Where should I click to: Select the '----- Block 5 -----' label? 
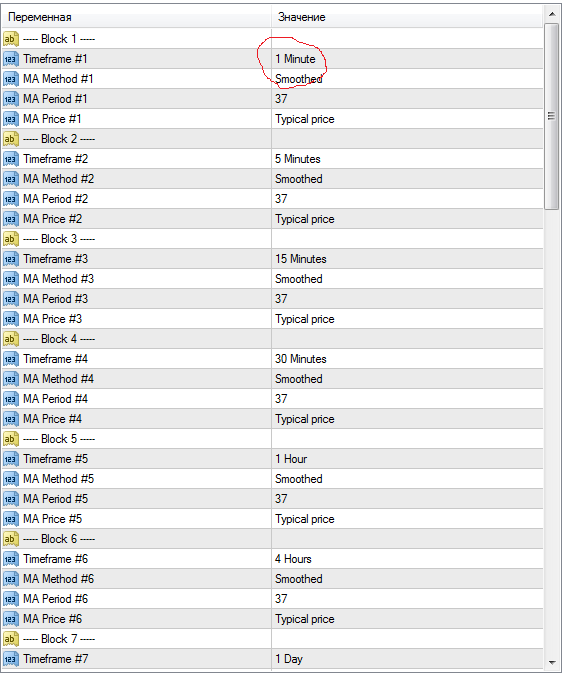(x=59, y=439)
